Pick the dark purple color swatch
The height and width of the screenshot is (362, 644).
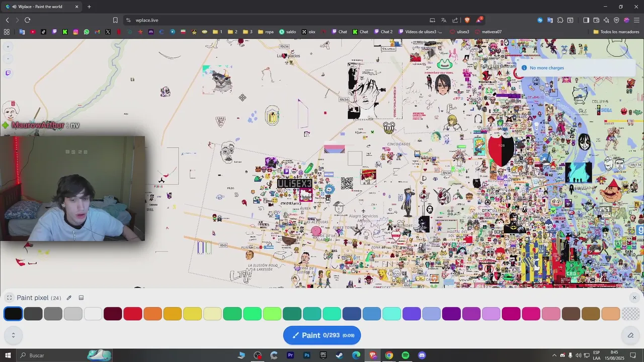coord(451,314)
